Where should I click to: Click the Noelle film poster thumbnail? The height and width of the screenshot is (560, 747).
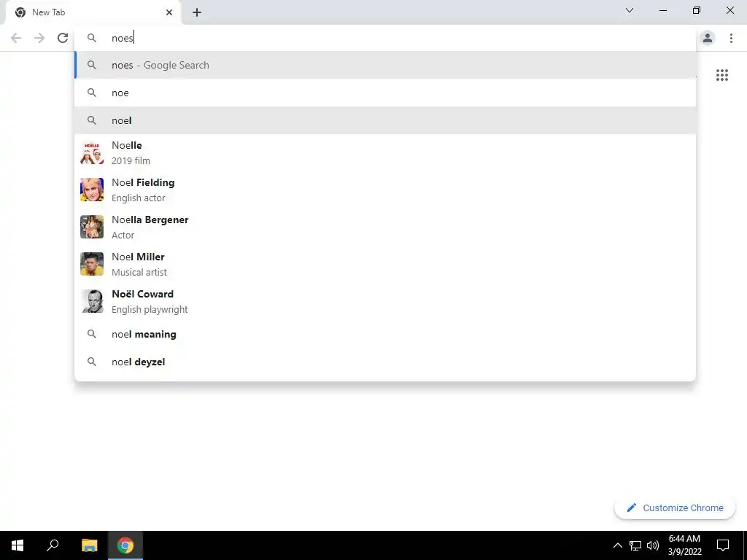[x=92, y=153]
